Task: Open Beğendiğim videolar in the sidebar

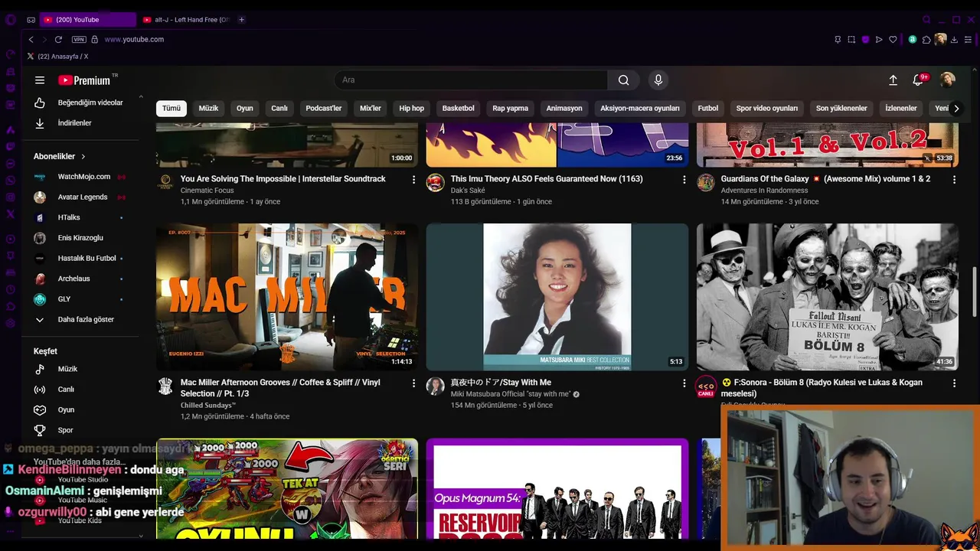Action: 80,103
